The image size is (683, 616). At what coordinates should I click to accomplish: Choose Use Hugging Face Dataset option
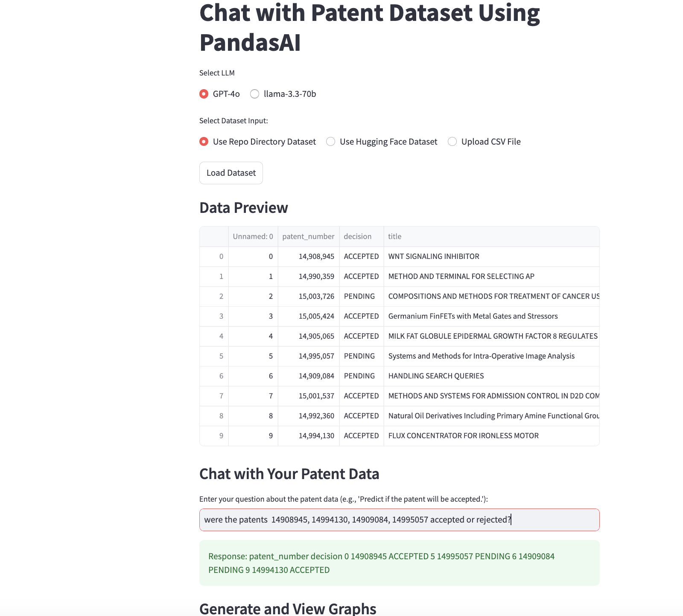(x=382, y=142)
